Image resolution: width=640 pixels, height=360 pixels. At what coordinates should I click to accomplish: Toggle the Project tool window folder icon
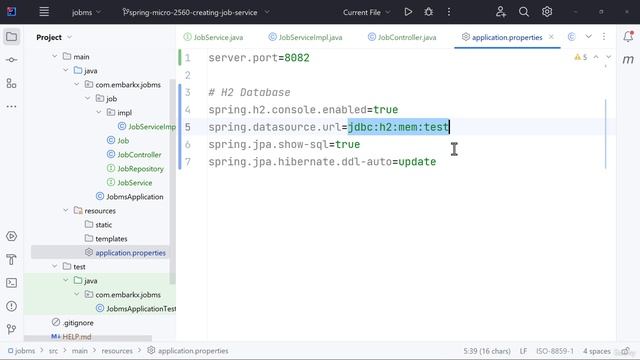pos(11,37)
